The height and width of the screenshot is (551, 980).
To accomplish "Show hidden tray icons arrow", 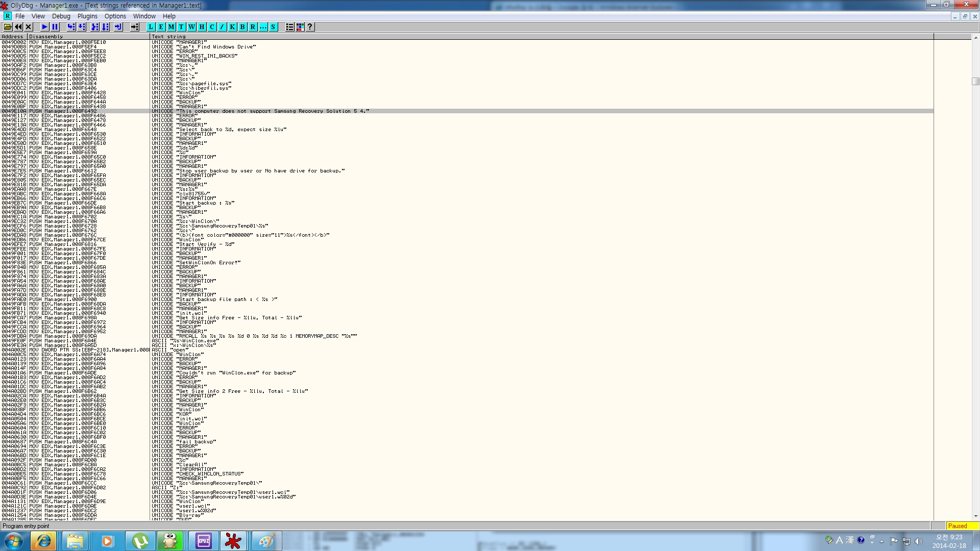I will [x=881, y=541].
